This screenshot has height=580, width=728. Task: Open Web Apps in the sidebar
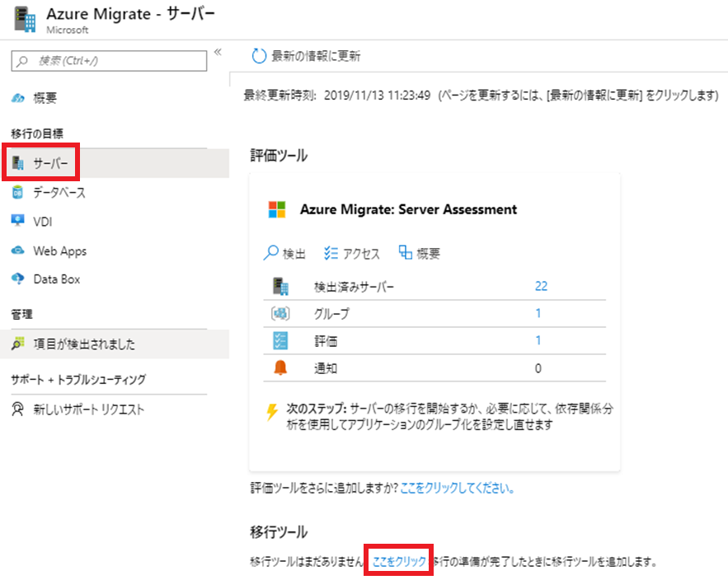point(60,251)
